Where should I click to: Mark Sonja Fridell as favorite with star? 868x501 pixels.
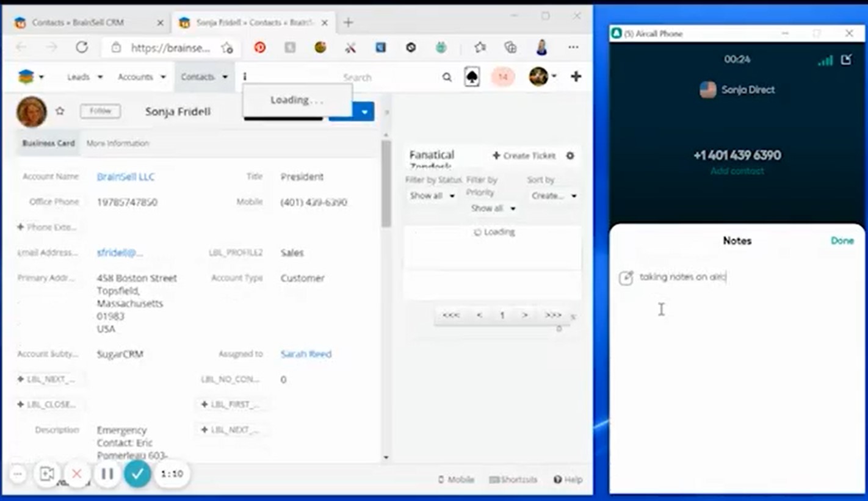tap(60, 111)
